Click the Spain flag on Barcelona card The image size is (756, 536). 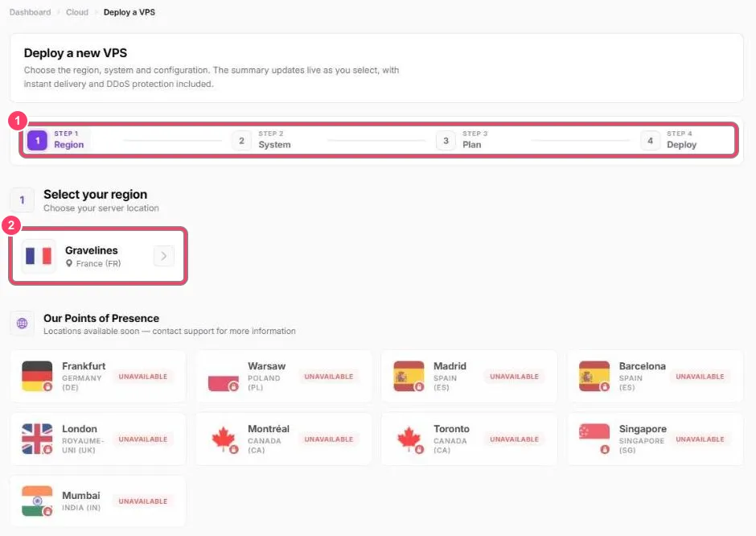tap(594, 376)
